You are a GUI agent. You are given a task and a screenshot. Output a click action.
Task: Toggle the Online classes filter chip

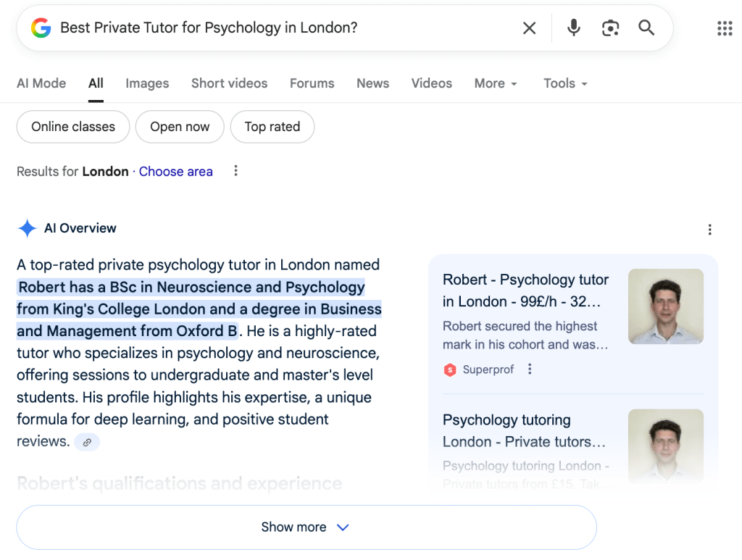pyautogui.click(x=73, y=127)
